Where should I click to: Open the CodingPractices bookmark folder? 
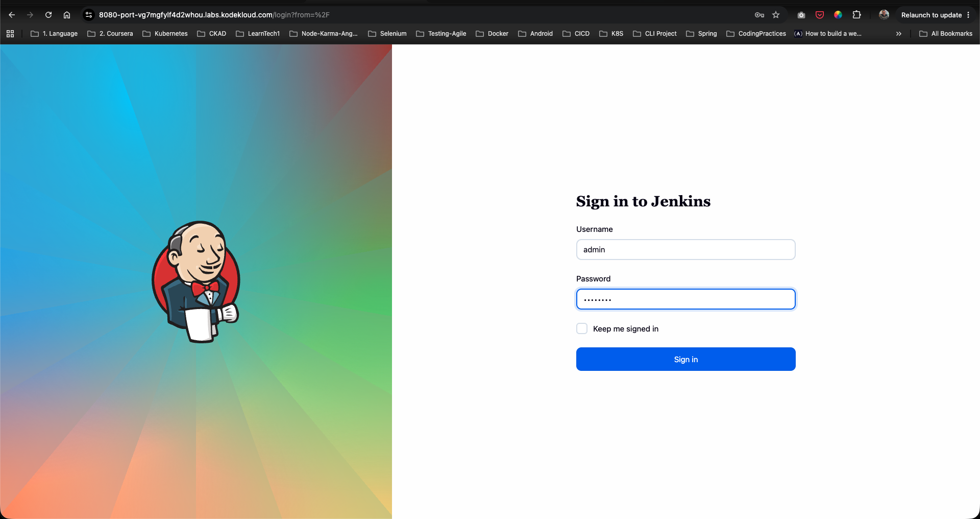[756, 34]
